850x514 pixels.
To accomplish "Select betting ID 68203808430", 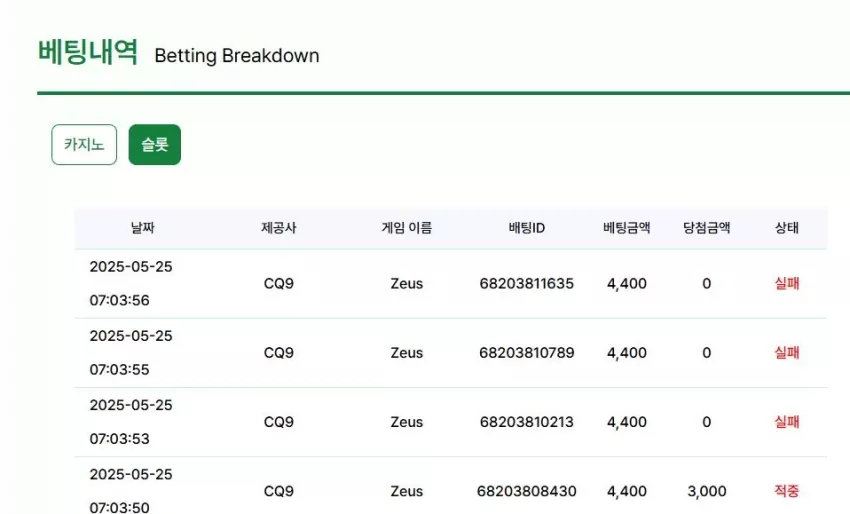I will pyautogui.click(x=526, y=491).
